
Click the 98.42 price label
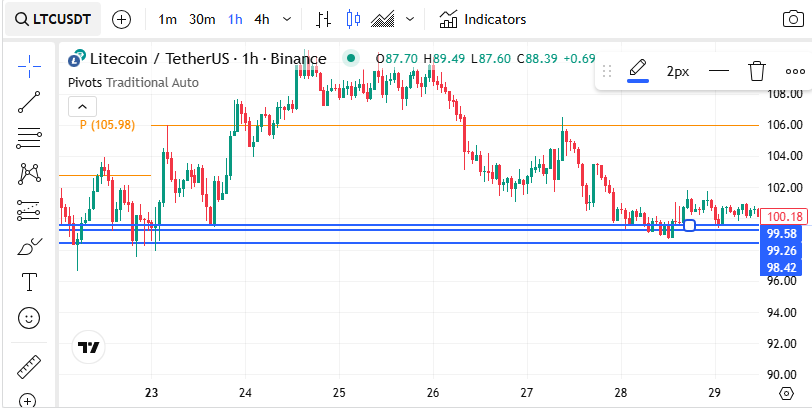point(781,267)
